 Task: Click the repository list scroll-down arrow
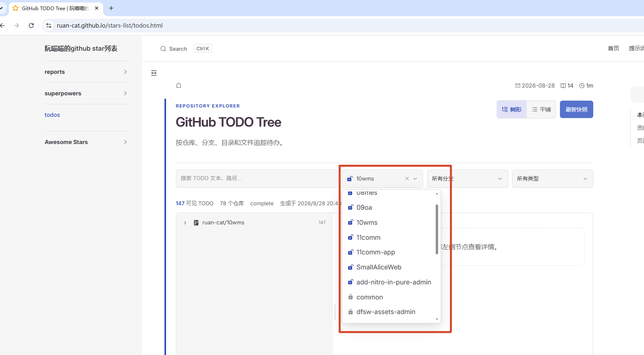(437, 319)
